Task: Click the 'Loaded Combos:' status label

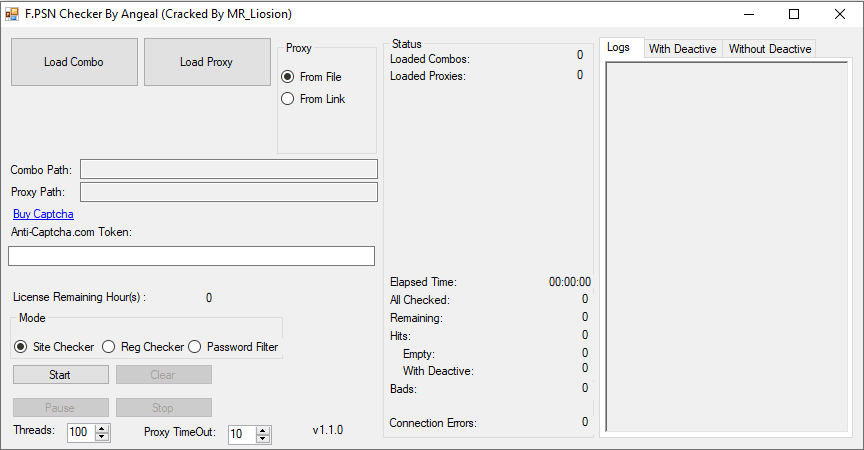Action: pyautogui.click(x=430, y=59)
